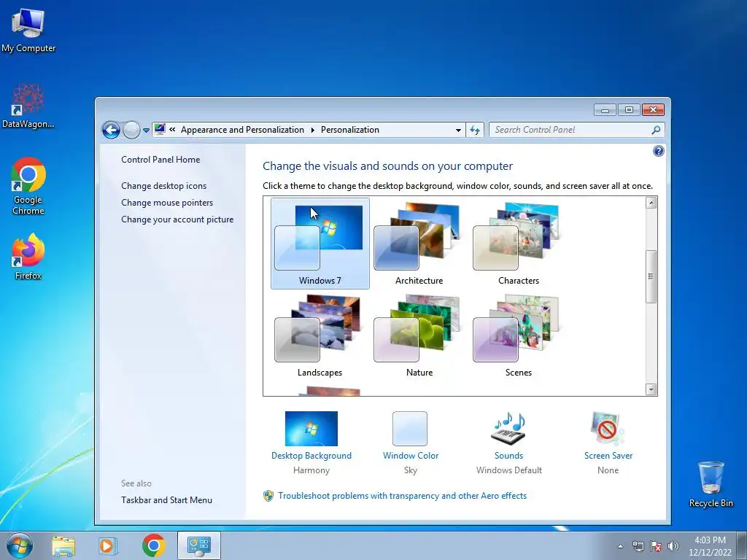The width and height of the screenshot is (747, 560).
Task: Launch Windows Media Player from taskbar
Action: (x=108, y=545)
